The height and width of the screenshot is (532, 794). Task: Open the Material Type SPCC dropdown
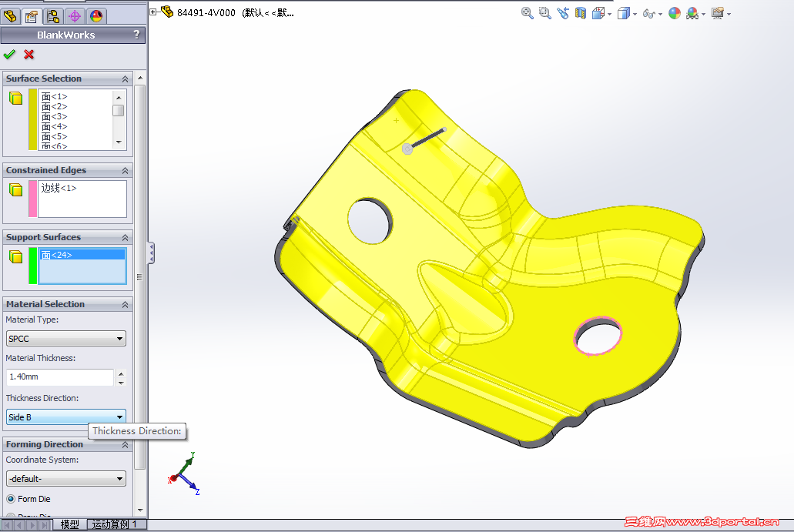pyautogui.click(x=65, y=338)
